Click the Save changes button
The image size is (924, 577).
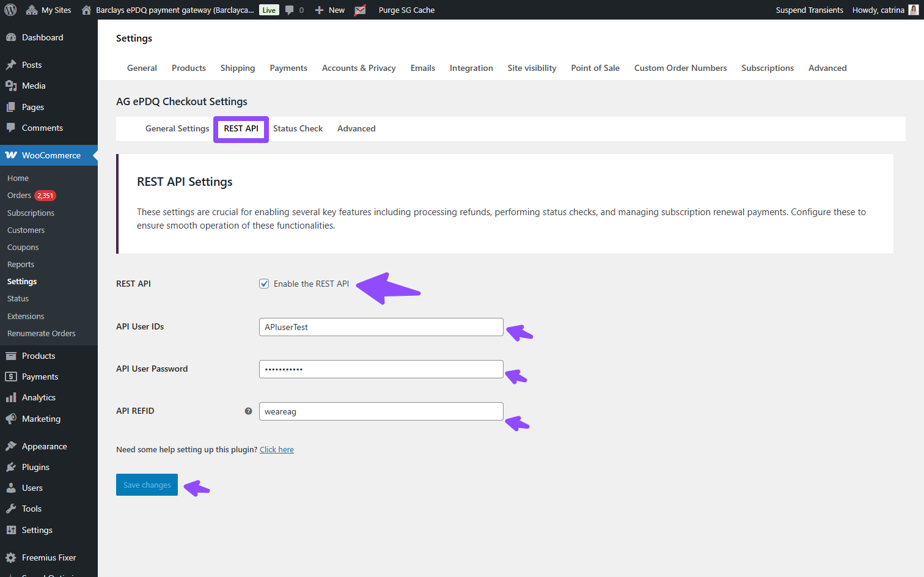point(147,485)
